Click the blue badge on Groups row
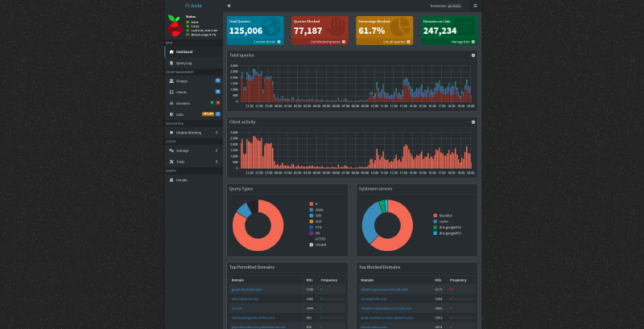This screenshot has height=329, width=644. [x=217, y=80]
